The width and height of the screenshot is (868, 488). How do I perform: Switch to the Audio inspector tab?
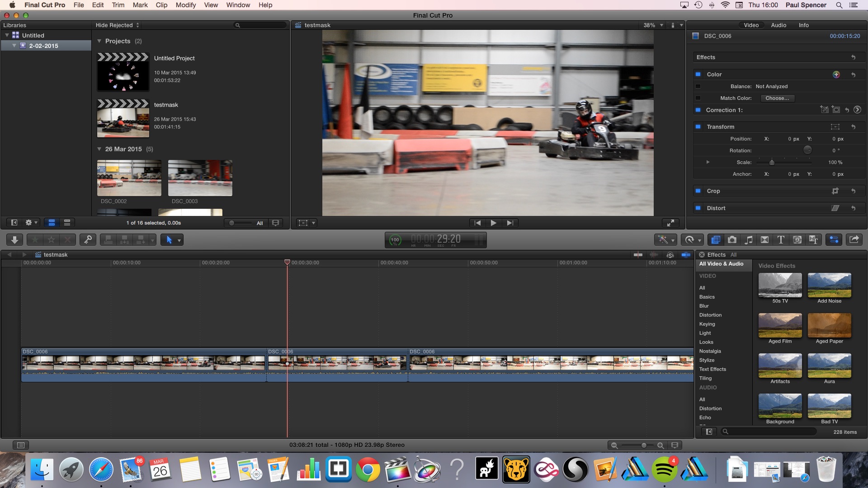click(778, 25)
